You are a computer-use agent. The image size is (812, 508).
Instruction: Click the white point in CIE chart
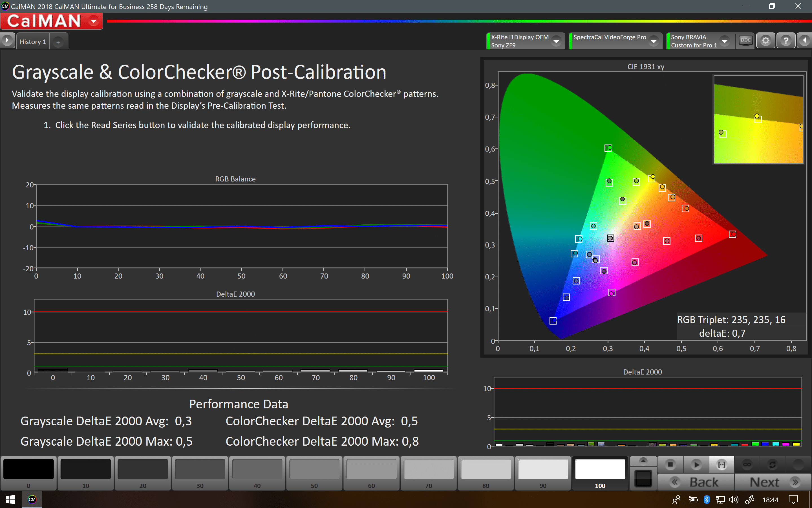click(611, 238)
